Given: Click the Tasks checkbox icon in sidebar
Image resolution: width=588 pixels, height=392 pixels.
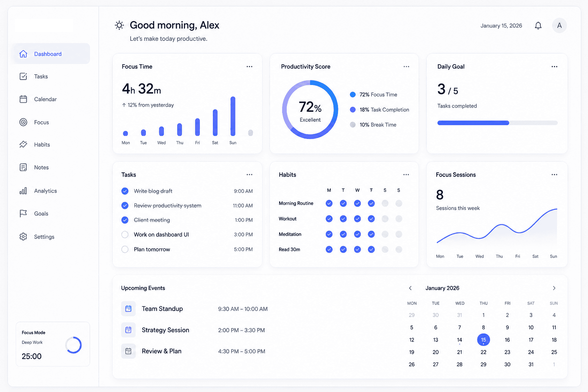Looking at the screenshot, I should (23, 77).
